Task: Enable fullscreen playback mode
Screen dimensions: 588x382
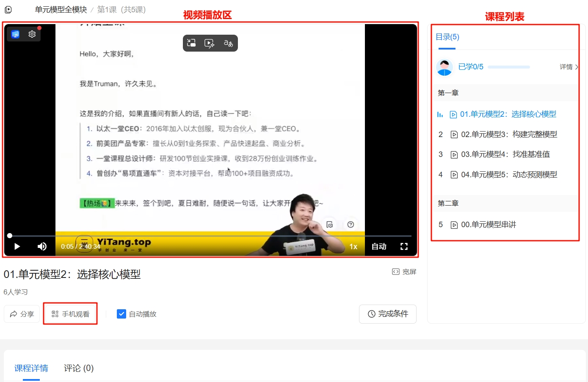Action: tap(404, 246)
